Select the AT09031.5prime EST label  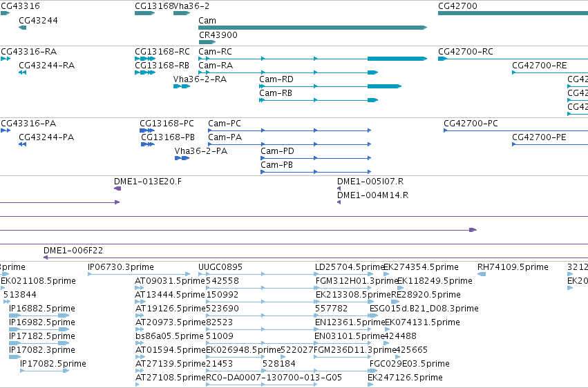click(170, 281)
